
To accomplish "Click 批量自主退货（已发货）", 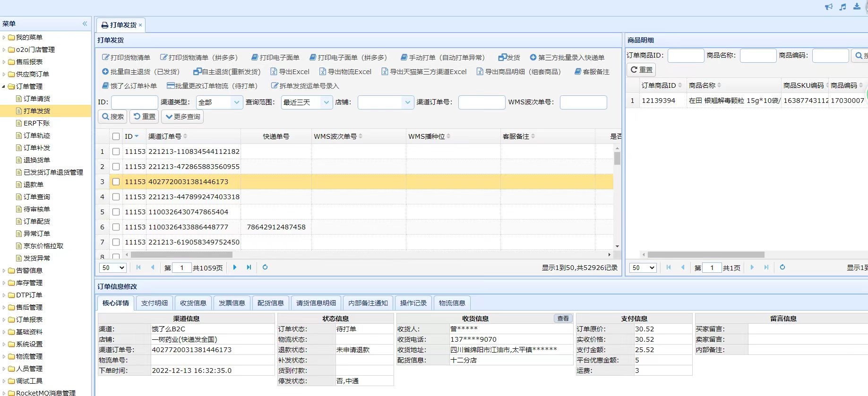I will tap(141, 72).
